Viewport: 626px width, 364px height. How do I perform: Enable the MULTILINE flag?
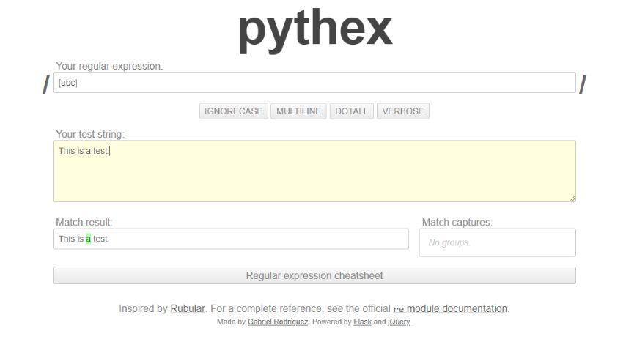click(x=298, y=111)
